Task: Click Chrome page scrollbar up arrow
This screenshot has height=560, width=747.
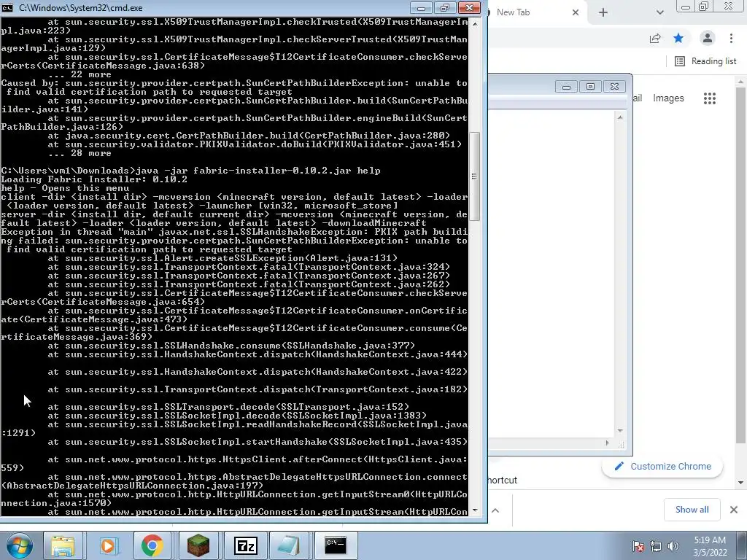Action: point(741,82)
